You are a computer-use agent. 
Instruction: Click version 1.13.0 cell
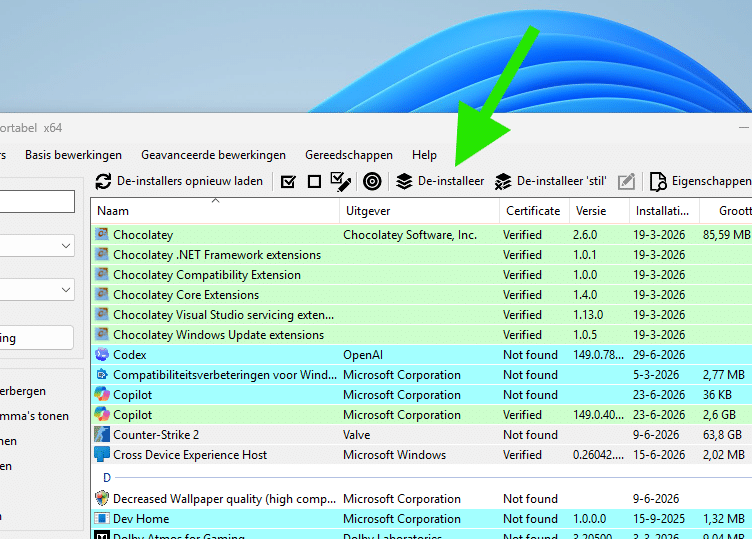coord(588,315)
